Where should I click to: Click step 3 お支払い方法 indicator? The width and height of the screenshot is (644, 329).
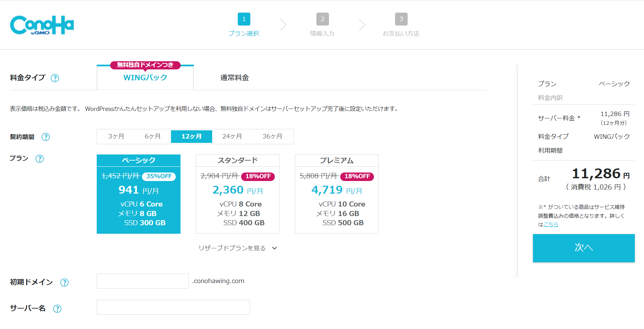(401, 25)
